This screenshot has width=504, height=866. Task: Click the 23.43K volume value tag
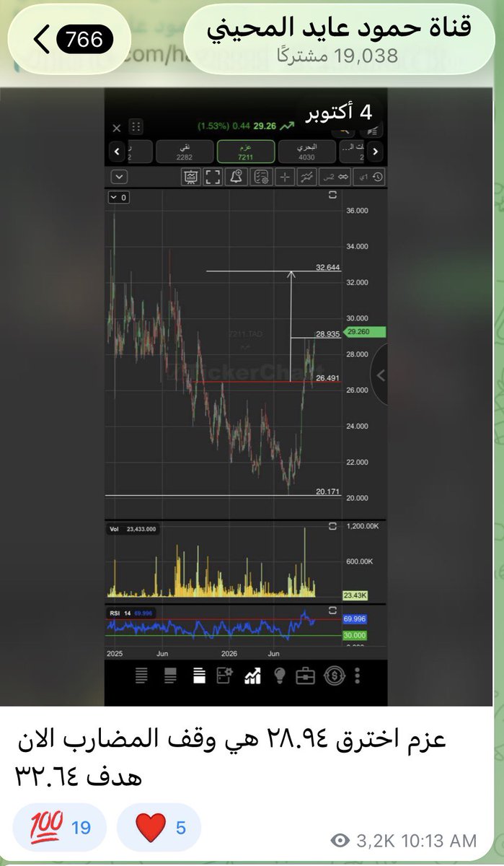(x=356, y=595)
